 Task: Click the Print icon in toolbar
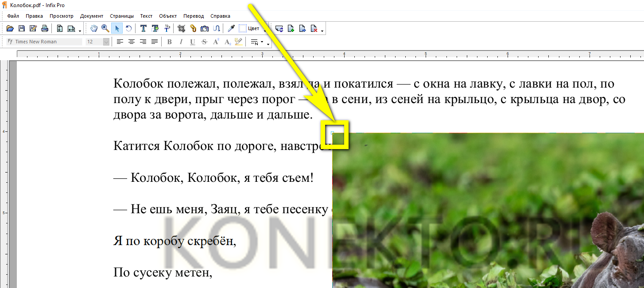(x=44, y=29)
